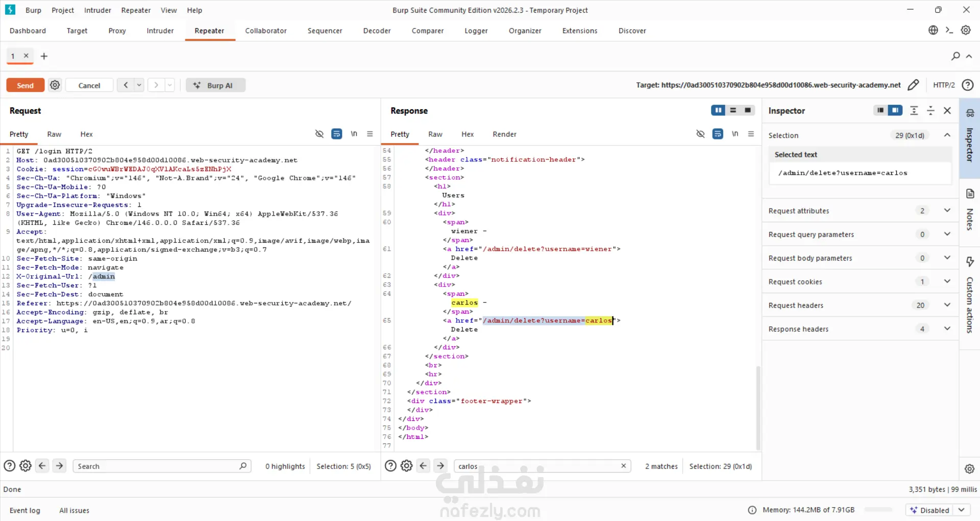This screenshot has height=521, width=980.
Task: Open Repeater help question icon
Action: click(x=967, y=85)
